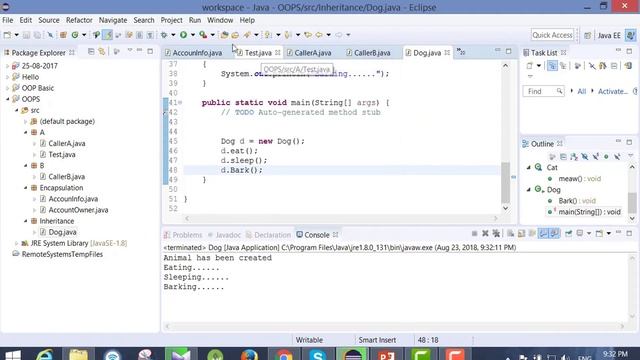Close the Dog.java editor tab
The width and height of the screenshot is (640, 360).
[x=447, y=53]
